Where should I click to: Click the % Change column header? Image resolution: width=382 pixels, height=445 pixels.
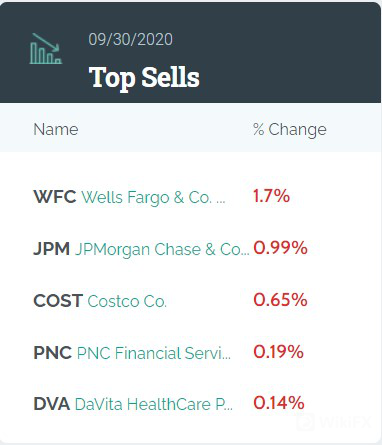pos(290,130)
